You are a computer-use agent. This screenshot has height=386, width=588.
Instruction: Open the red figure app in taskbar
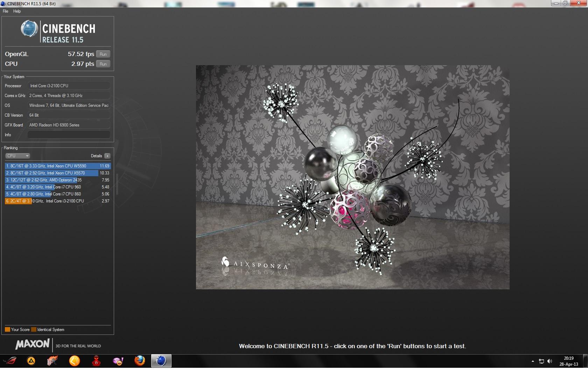[x=96, y=361]
